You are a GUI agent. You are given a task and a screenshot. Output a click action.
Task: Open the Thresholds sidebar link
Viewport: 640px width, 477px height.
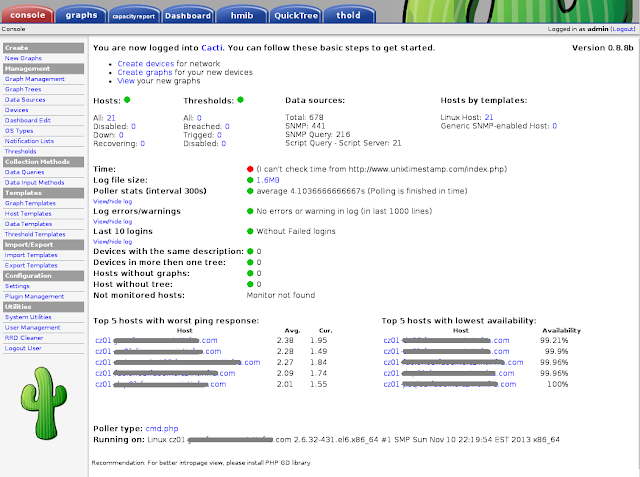point(20,151)
